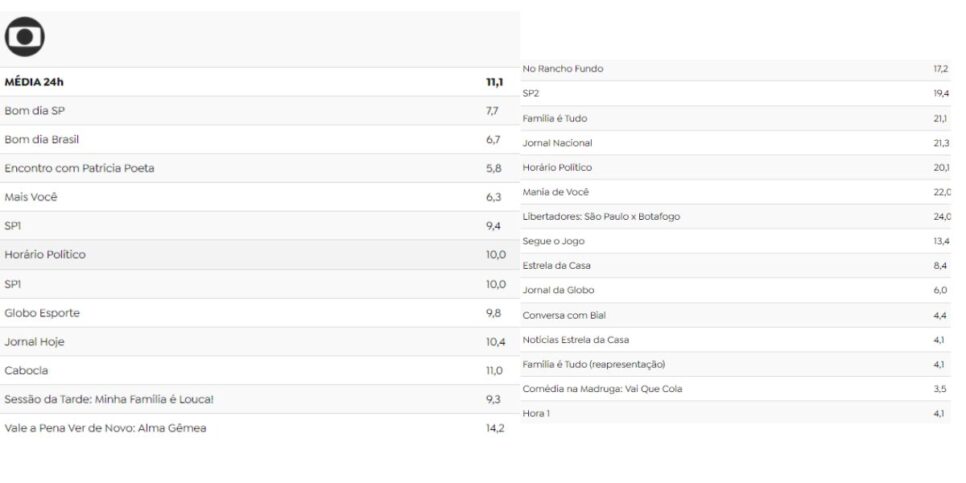Click the 9,4 rating for SP1
Image resolution: width=966 pixels, height=483 pixels.
(x=493, y=226)
